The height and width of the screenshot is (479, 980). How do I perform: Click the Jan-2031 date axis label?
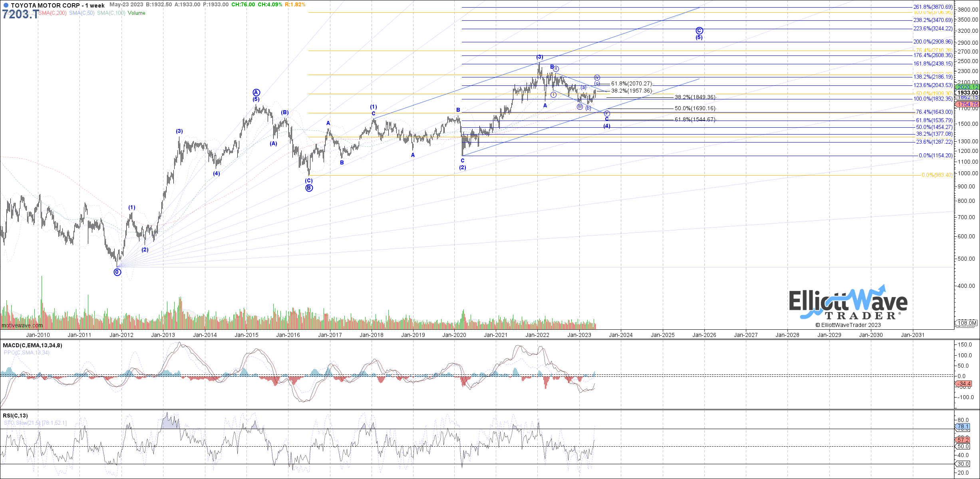coord(912,335)
